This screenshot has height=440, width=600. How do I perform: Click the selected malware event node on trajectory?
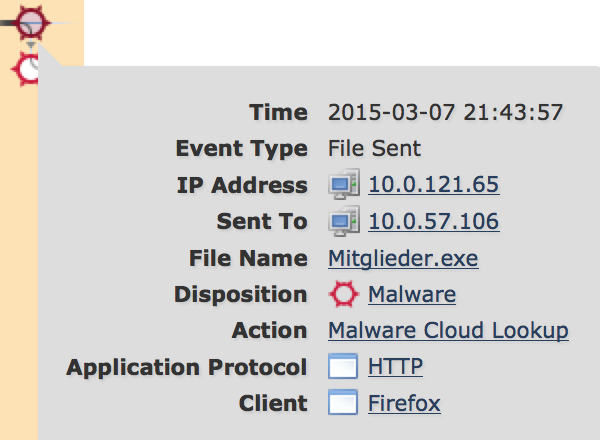click(x=32, y=20)
